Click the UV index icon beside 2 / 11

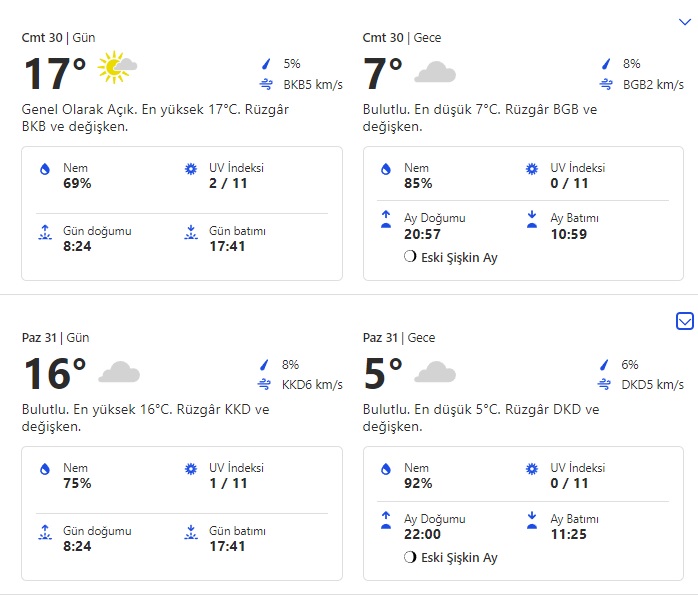(x=190, y=170)
